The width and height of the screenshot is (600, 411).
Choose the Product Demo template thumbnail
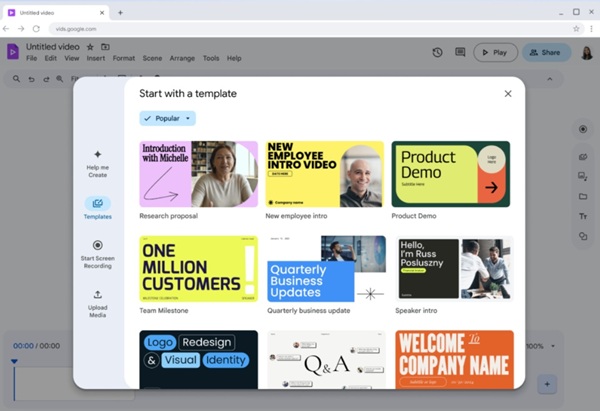tap(451, 174)
